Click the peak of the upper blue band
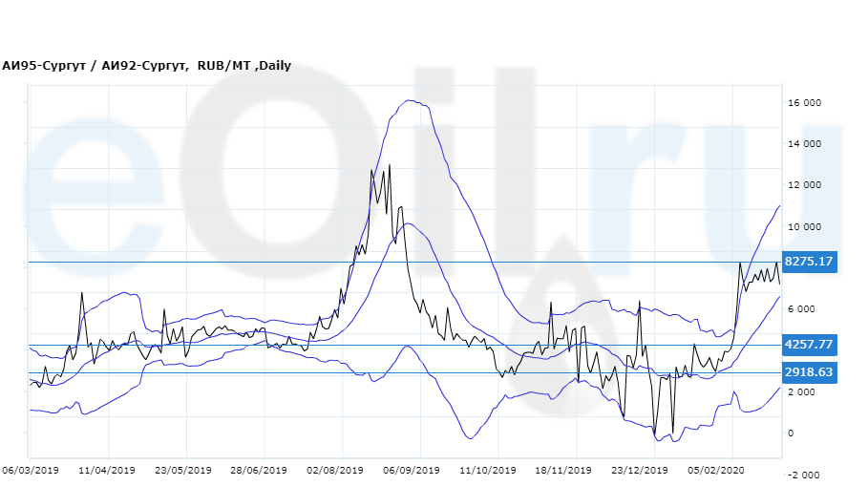 [x=410, y=99]
